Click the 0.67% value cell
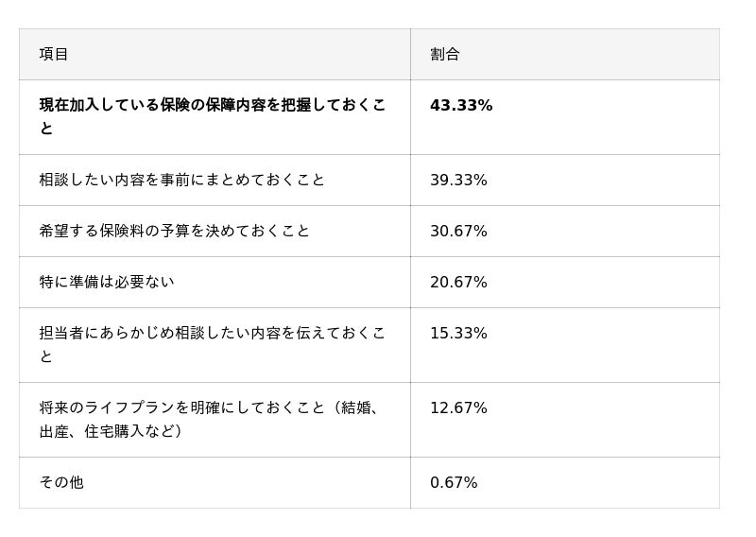The width and height of the screenshot is (756, 537). (x=454, y=483)
